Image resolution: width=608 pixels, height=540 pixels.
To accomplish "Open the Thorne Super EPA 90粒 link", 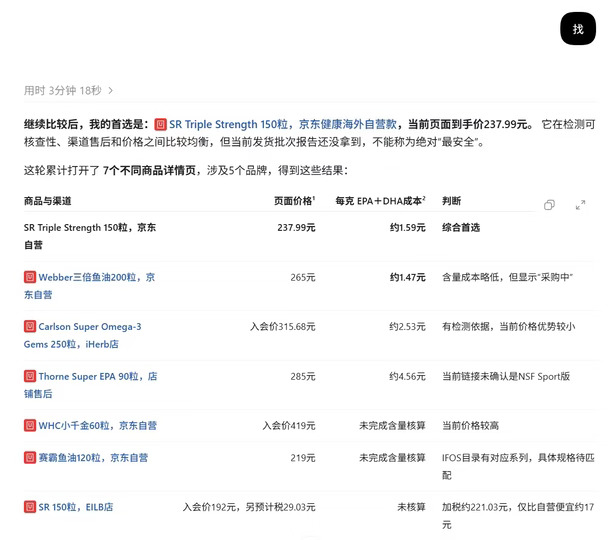I will [x=91, y=385].
